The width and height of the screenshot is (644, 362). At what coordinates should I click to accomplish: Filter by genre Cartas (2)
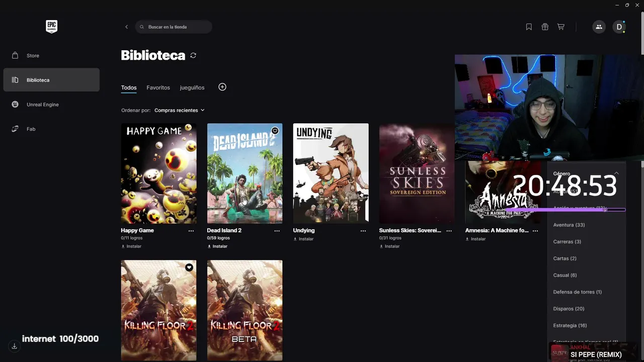pos(565,258)
